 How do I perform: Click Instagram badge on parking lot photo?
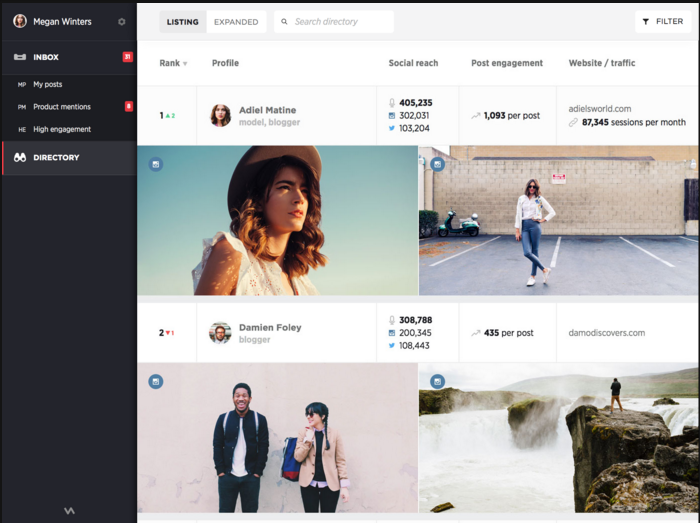coord(438,164)
